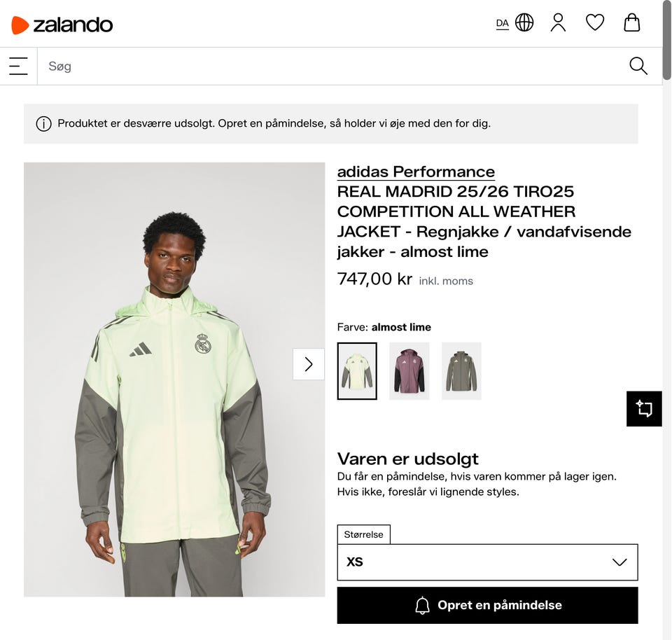
Task: Click 'Opret en påmindelse' button
Action: coord(487,605)
